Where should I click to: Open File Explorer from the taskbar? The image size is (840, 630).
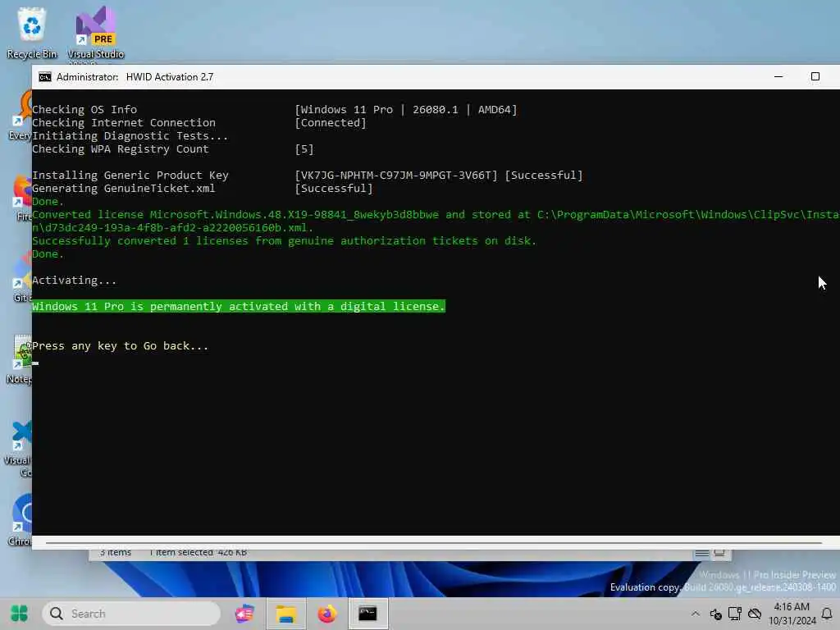point(286,614)
